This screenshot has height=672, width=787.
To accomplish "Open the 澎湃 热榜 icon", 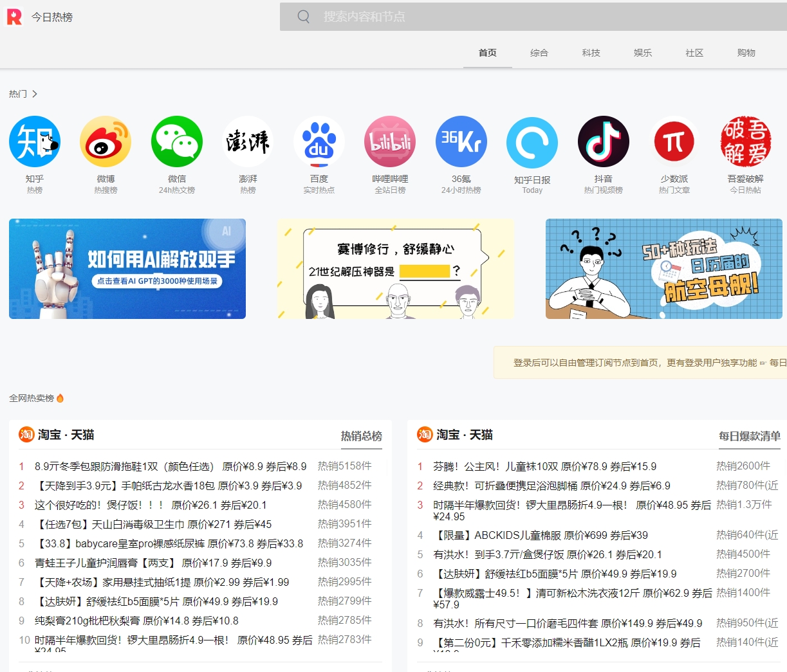I will click(248, 141).
